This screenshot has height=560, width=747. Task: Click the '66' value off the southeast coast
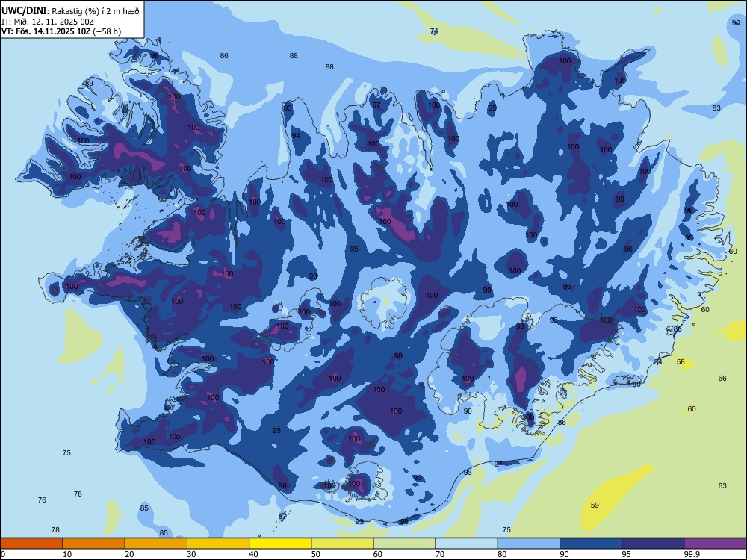(x=722, y=378)
